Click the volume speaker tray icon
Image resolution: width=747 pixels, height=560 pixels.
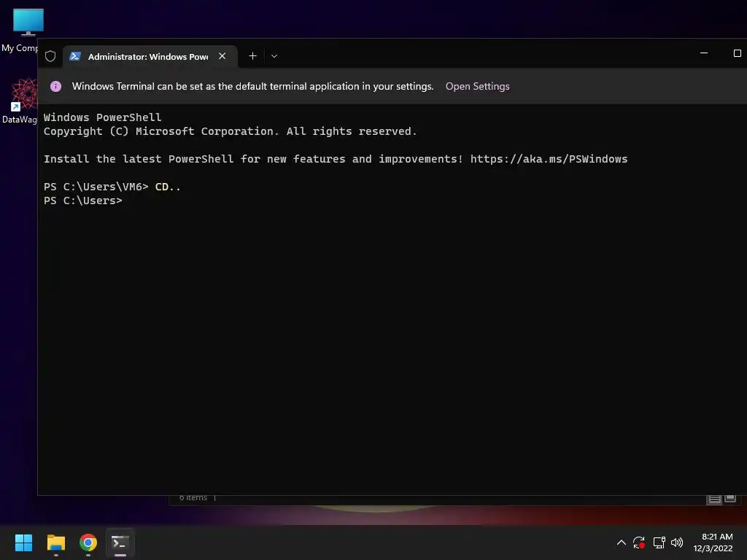(x=677, y=542)
